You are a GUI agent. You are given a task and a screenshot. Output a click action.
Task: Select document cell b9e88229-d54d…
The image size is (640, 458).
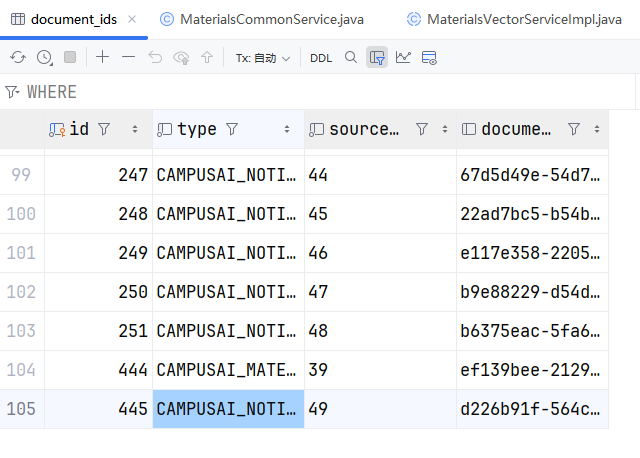pos(533,292)
